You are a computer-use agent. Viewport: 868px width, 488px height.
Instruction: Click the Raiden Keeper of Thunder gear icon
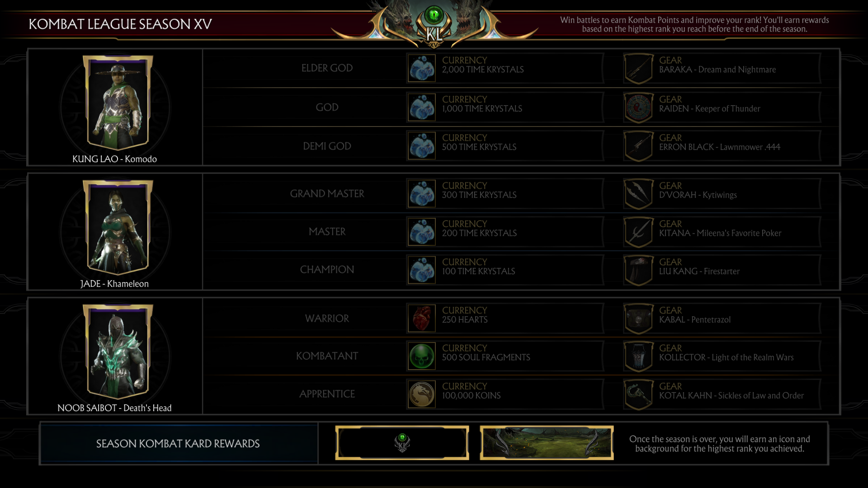[638, 108]
